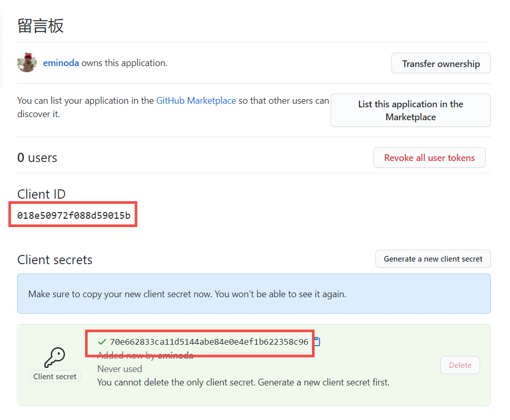Open the eminoda owner profile link
This screenshot has width=510, height=420.
tap(61, 63)
